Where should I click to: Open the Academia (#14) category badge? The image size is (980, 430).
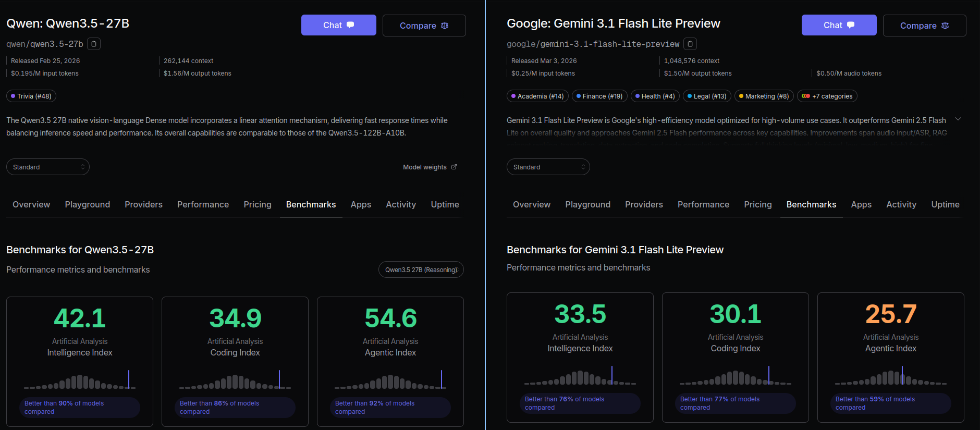pos(537,96)
